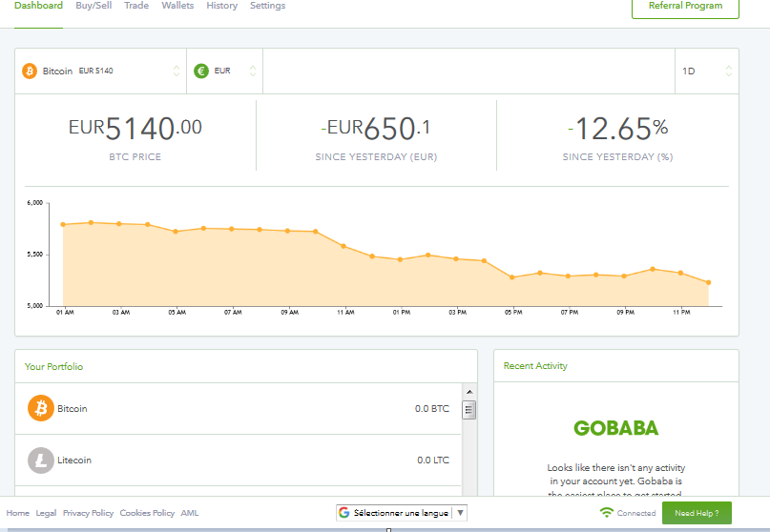
Task: Open the Legal footer link
Action: (46, 513)
